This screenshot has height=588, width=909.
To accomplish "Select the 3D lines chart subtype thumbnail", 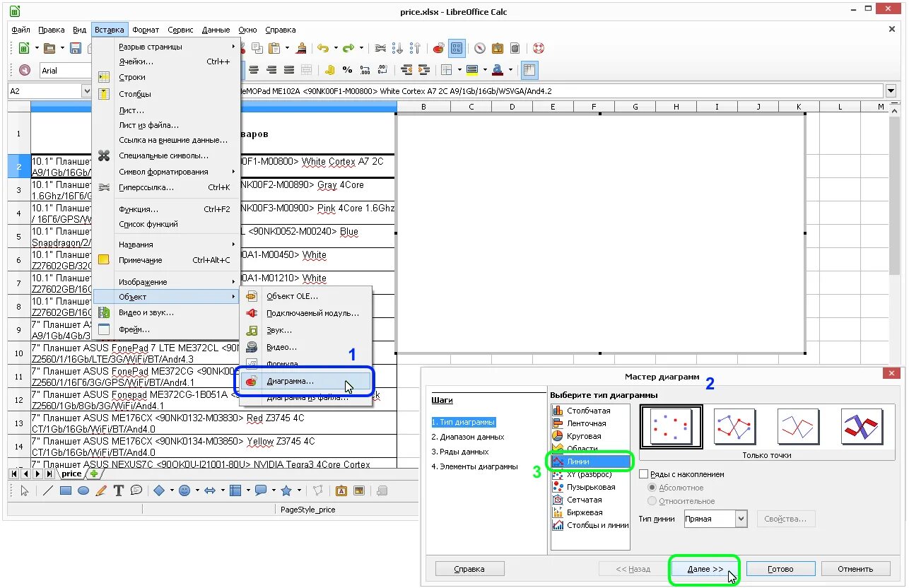I will pos(862,427).
